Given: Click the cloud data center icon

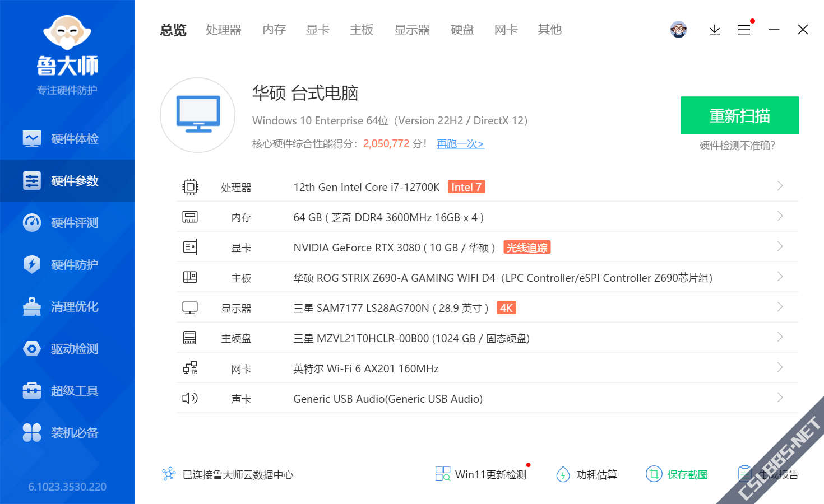Looking at the screenshot, I should [169, 474].
